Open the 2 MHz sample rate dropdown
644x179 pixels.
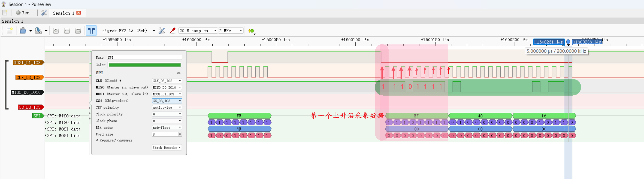pyautogui.click(x=231, y=31)
